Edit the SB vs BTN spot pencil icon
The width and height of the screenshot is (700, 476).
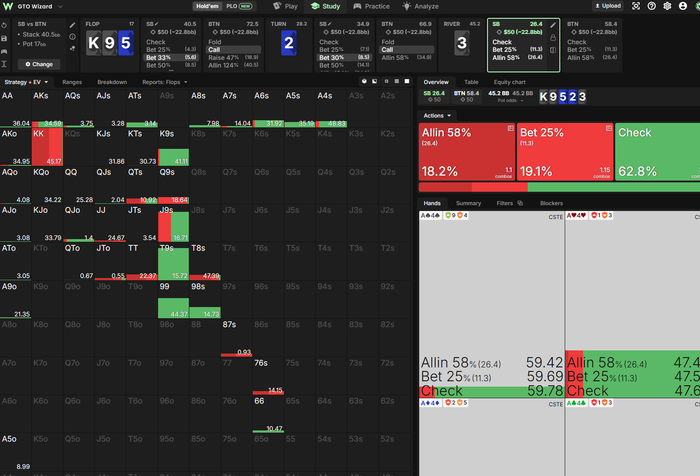[x=72, y=25]
